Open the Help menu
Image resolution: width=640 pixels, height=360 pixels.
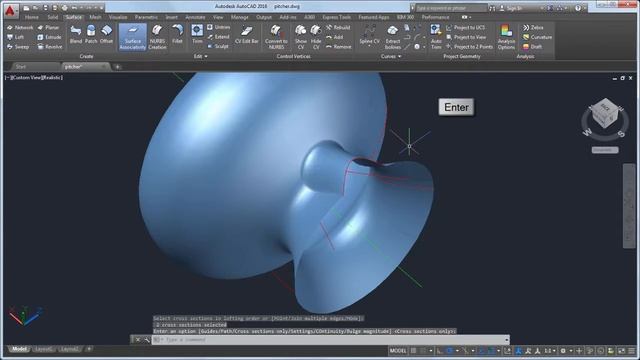tap(578, 8)
